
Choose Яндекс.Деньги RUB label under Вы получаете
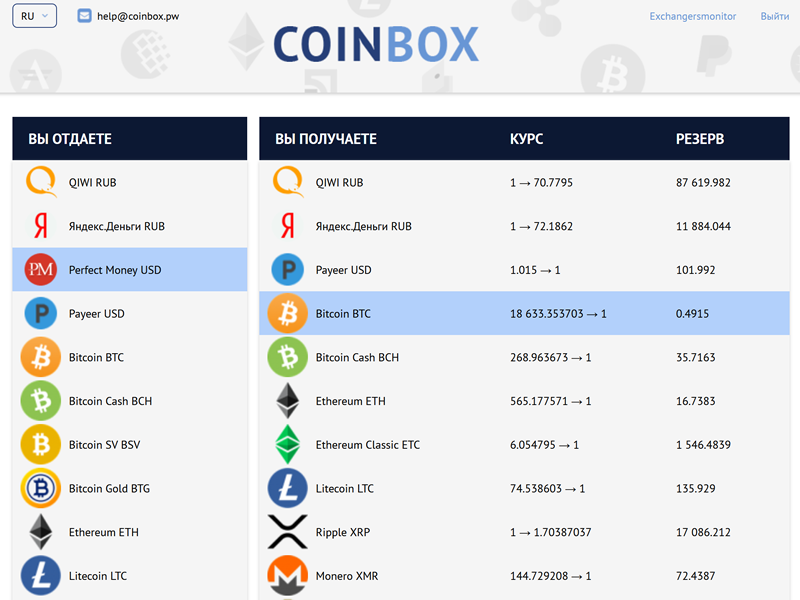(364, 227)
